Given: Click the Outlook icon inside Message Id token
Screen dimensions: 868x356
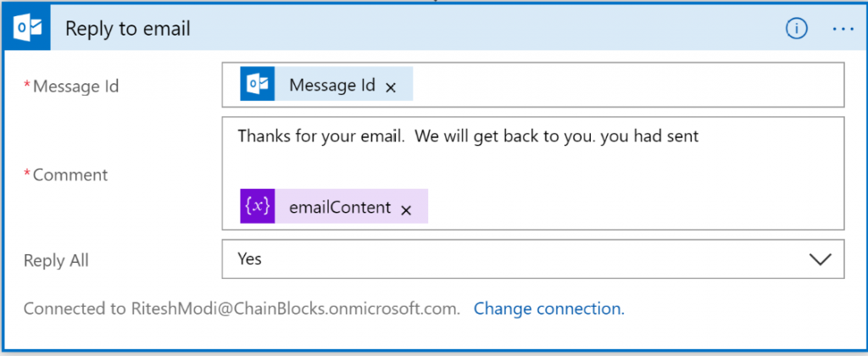Looking at the screenshot, I should coord(257,85).
